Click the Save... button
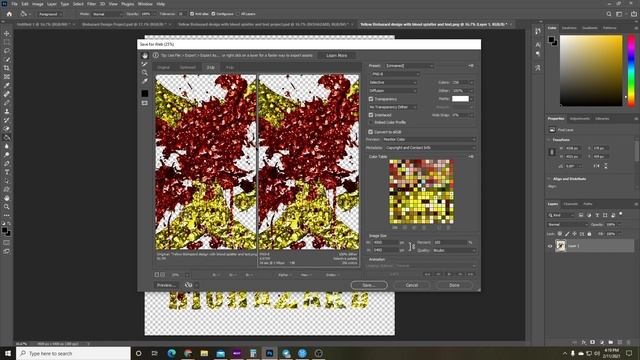This screenshot has height=360, width=640. pyautogui.click(x=369, y=285)
